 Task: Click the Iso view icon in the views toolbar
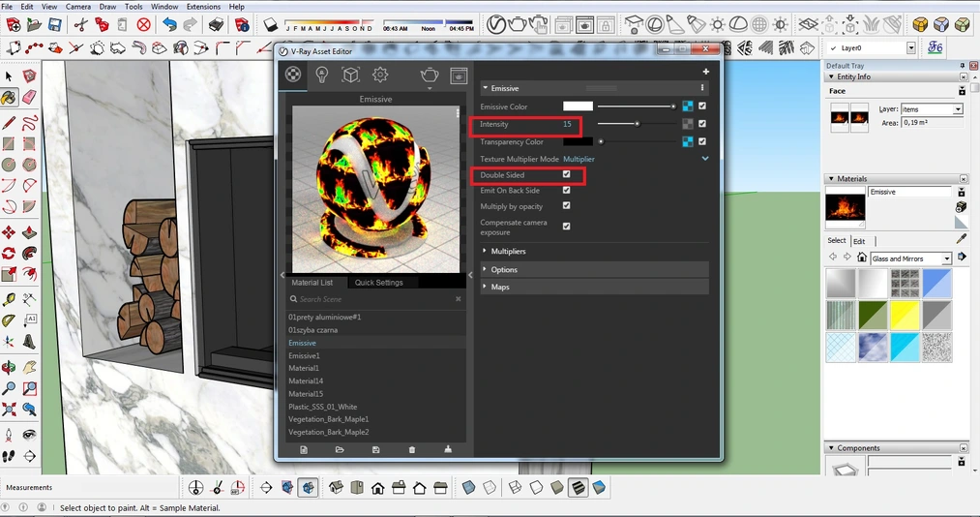click(337, 488)
